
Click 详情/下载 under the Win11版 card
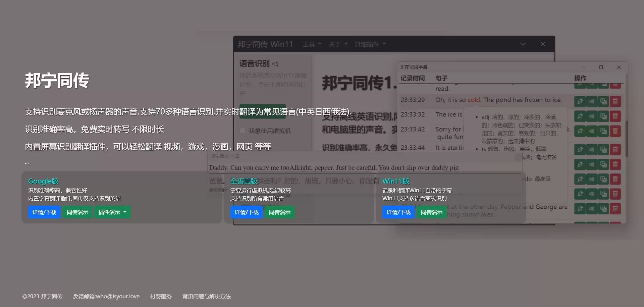pyautogui.click(x=398, y=212)
